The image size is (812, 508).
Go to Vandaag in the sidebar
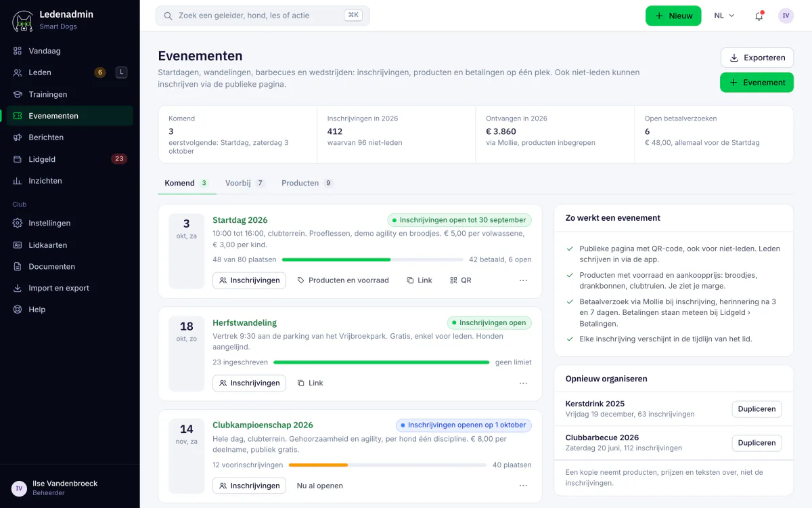tap(70, 51)
